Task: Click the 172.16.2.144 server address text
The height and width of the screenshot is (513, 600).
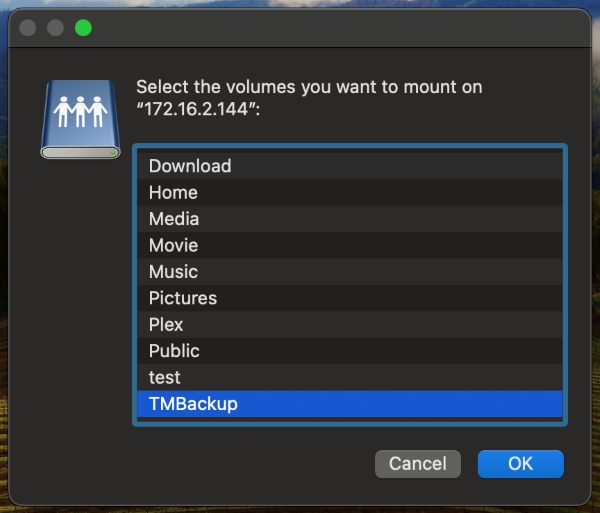Action: (x=196, y=109)
